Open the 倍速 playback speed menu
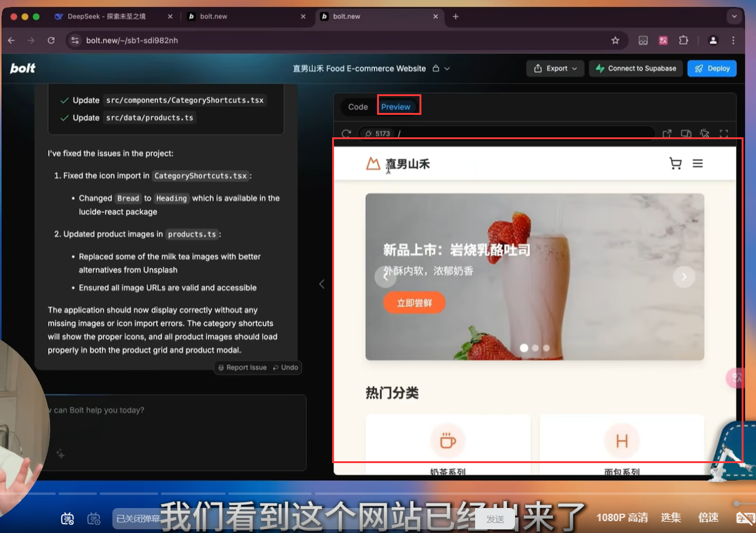This screenshot has height=533, width=756. (708, 517)
